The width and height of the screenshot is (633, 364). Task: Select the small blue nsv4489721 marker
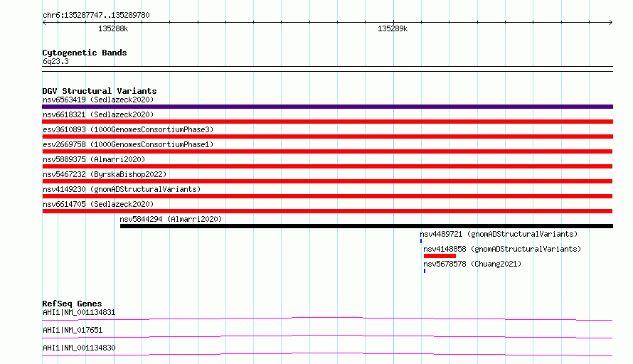[x=421, y=241]
